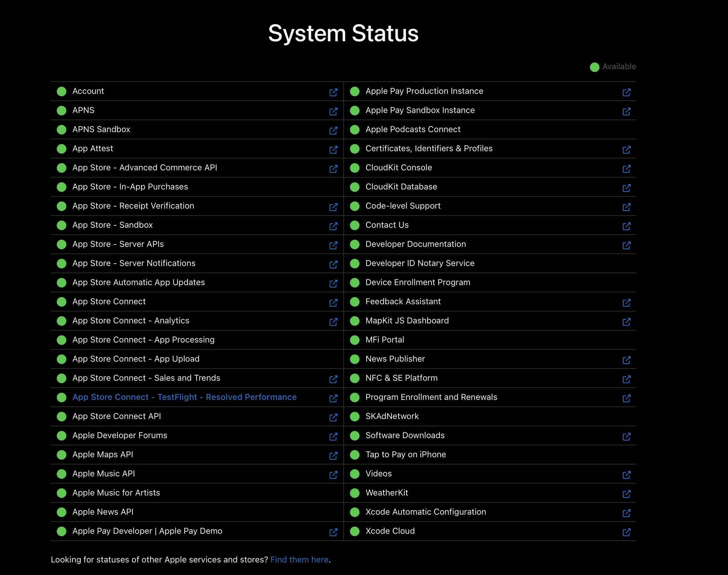Click Automatic App Updates link icon
728x575 pixels.
pyautogui.click(x=333, y=283)
